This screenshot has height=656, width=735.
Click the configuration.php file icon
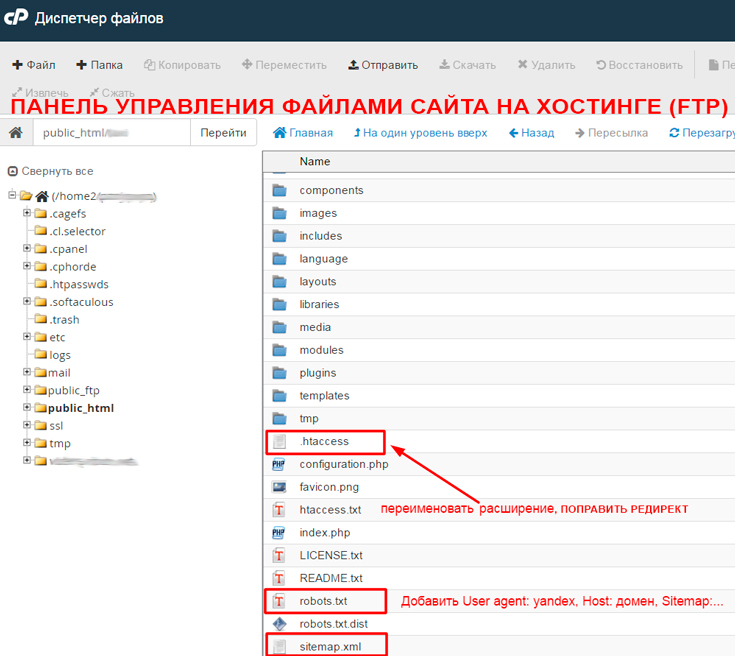(279, 464)
